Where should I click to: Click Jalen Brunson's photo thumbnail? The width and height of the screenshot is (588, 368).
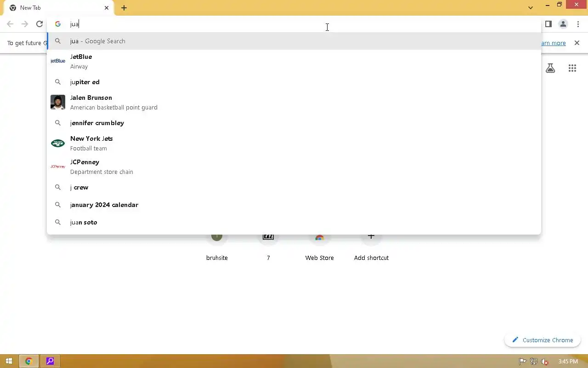point(58,102)
